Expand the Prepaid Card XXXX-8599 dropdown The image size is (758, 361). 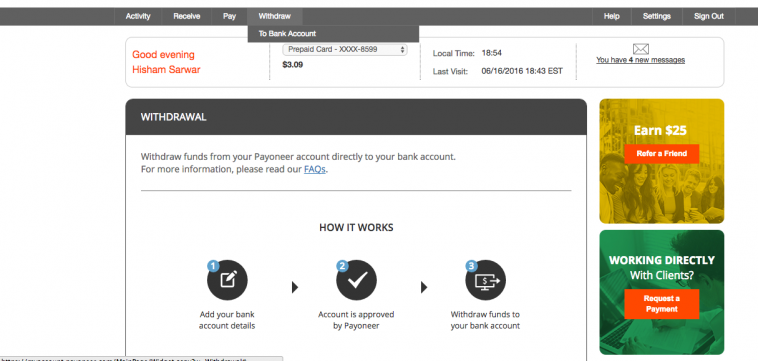click(345, 49)
